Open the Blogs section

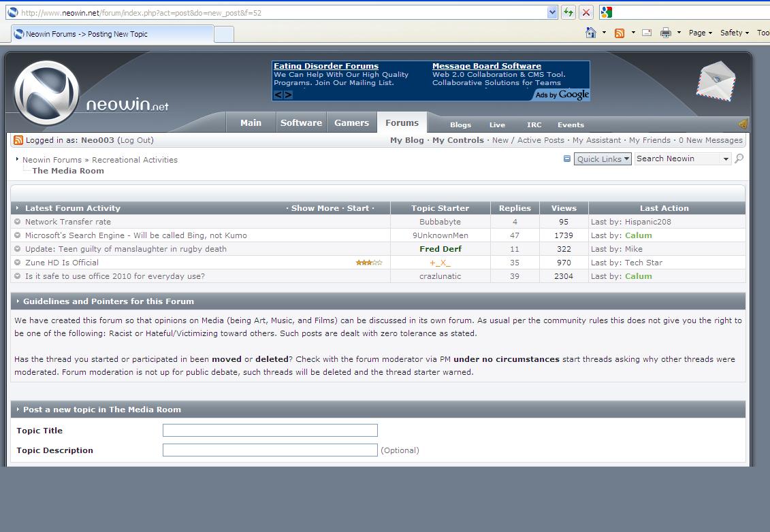point(461,124)
